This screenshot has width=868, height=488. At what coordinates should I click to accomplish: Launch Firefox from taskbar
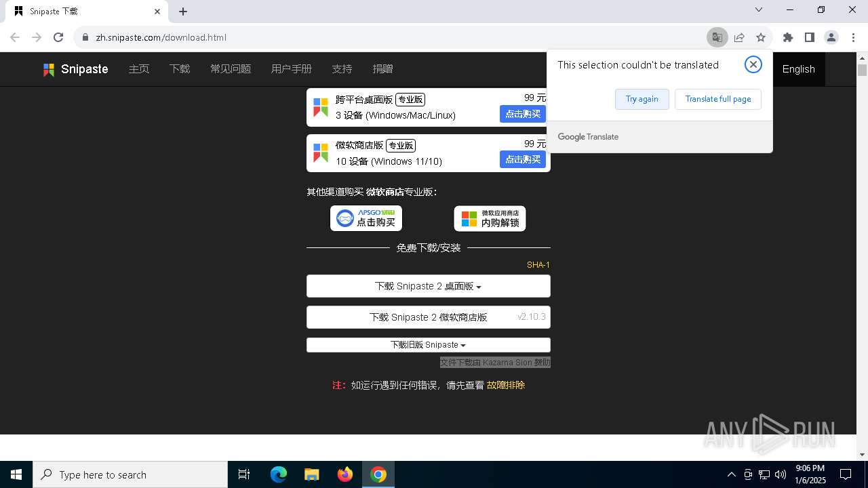[345, 474]
